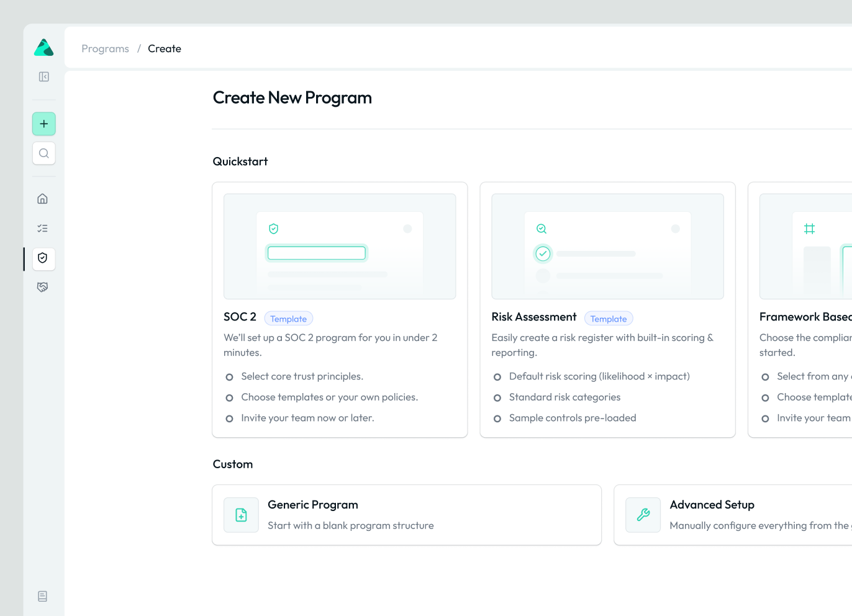The image size is (852, 616).
Task: Click the file-plus icon on Generic Program
Action: (242, 515)
